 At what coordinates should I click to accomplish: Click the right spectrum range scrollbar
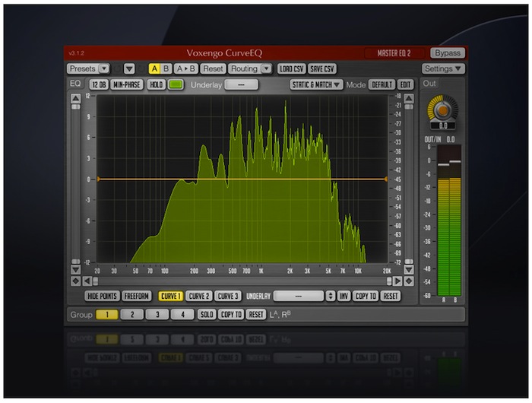tap(409, 184)
